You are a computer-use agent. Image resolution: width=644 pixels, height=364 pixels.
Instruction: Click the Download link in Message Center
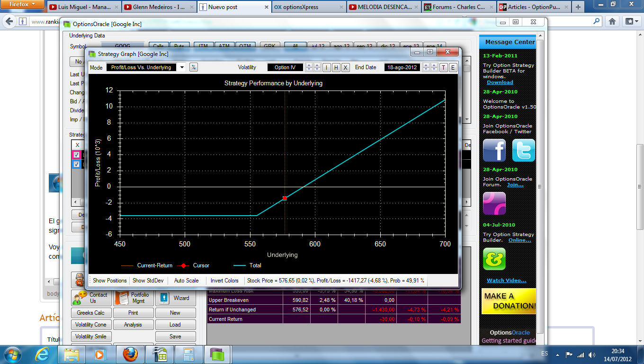coord(500,82)
